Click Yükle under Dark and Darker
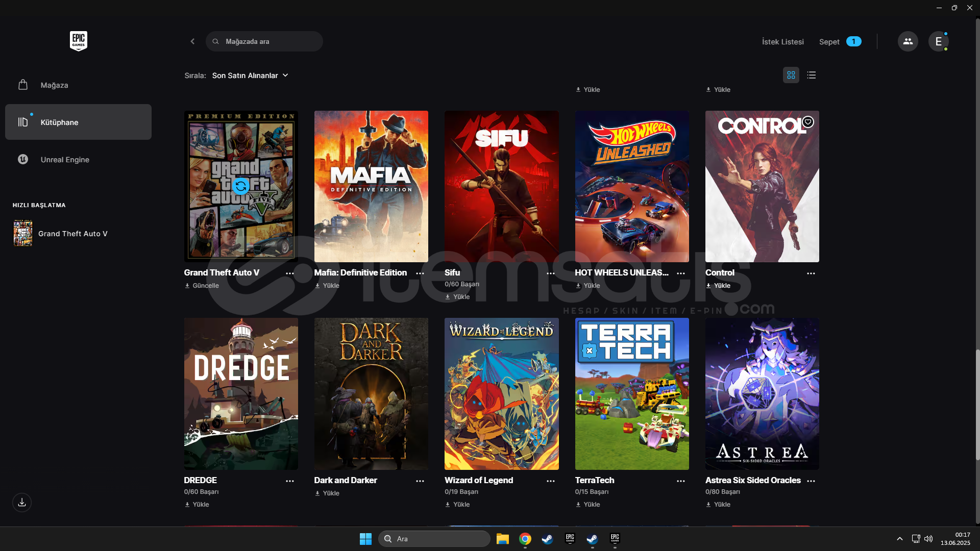 pyautogui.click(x=327, y=493)
